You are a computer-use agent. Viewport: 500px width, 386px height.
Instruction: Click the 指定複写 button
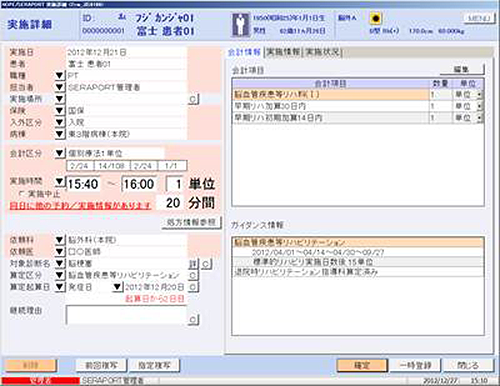(x=154, y=365)
